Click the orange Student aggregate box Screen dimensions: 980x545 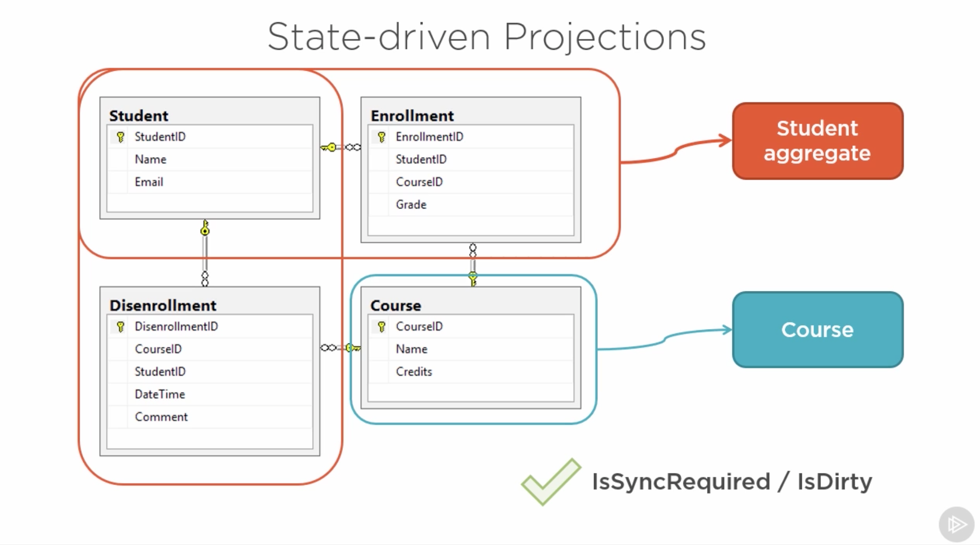click(818, 141)
